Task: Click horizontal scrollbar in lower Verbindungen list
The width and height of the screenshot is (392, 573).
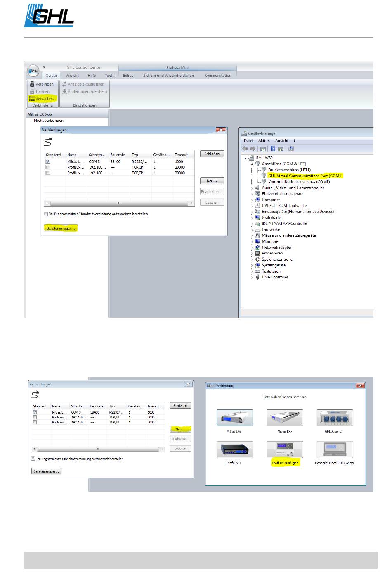Action: [x=98, y=449]
